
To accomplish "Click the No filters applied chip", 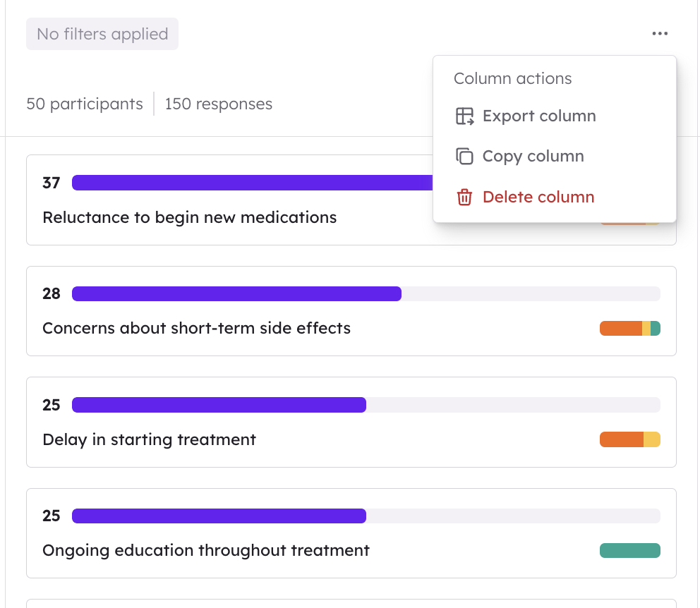I will tap(102, 34).
